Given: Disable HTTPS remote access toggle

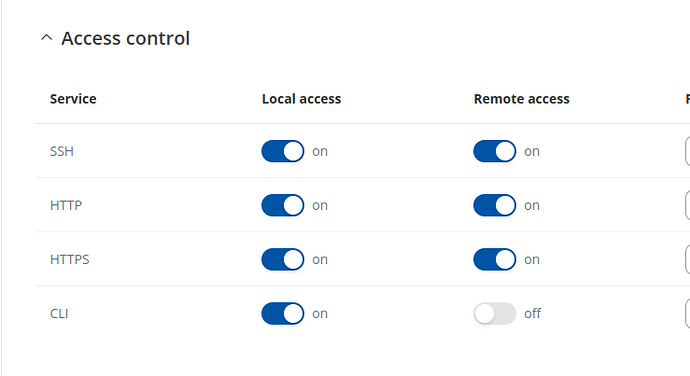Looking at the screenshot, I should (495, 259).
